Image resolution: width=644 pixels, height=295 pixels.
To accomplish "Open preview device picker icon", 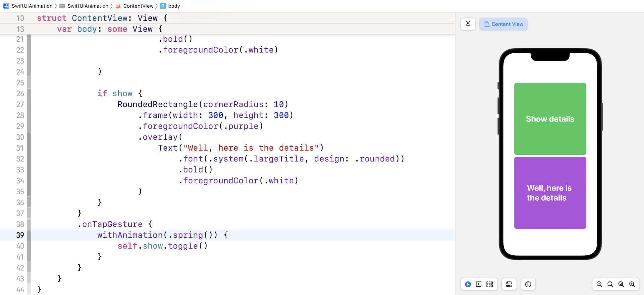I will pos(528,284).
